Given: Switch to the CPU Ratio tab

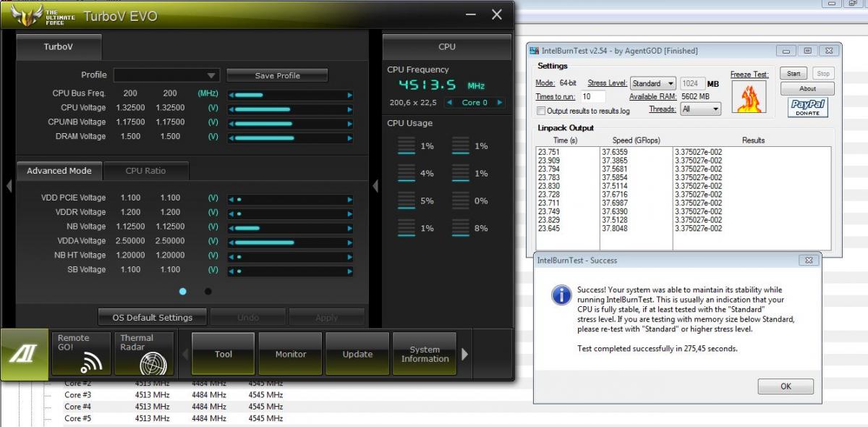Looking at the screenshot, I should pyautogui.click(x=145, y=171).
